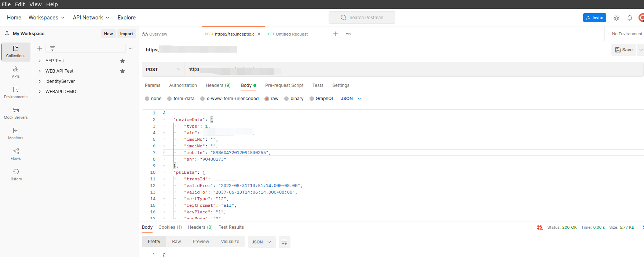The width and height of the screenshot is (644, 257).
Task: Select the form-data body type
Action: coord(169,99)
